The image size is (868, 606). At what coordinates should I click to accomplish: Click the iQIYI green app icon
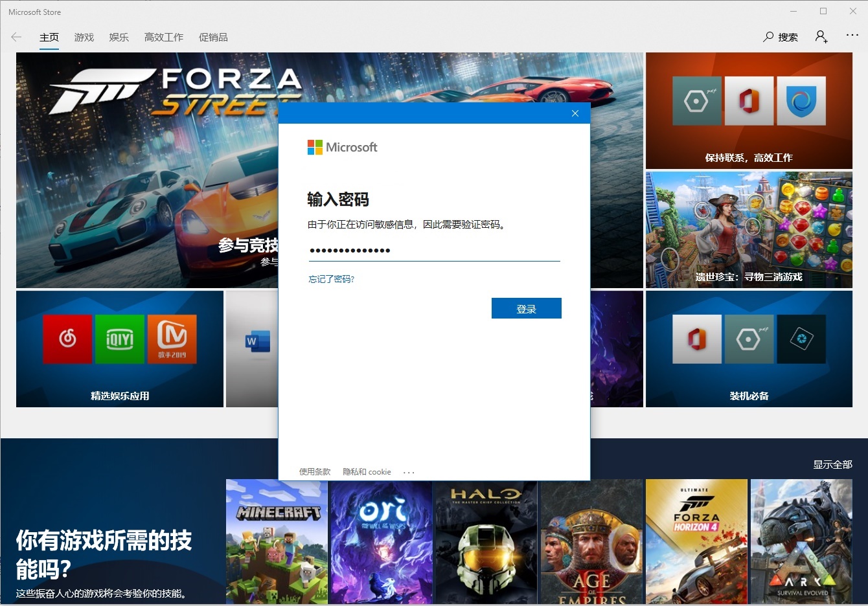click(120, 339)
